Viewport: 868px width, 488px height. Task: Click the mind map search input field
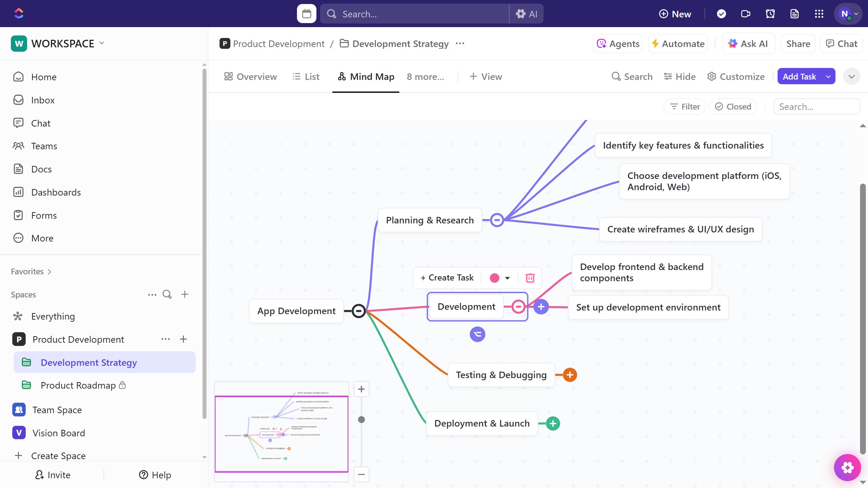(816, 107)
